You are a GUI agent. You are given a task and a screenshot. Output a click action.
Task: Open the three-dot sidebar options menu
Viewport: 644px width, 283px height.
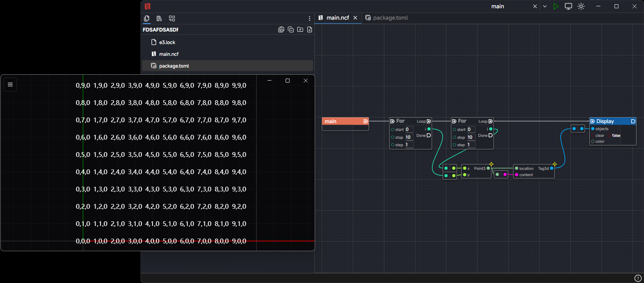pos(310,18)
